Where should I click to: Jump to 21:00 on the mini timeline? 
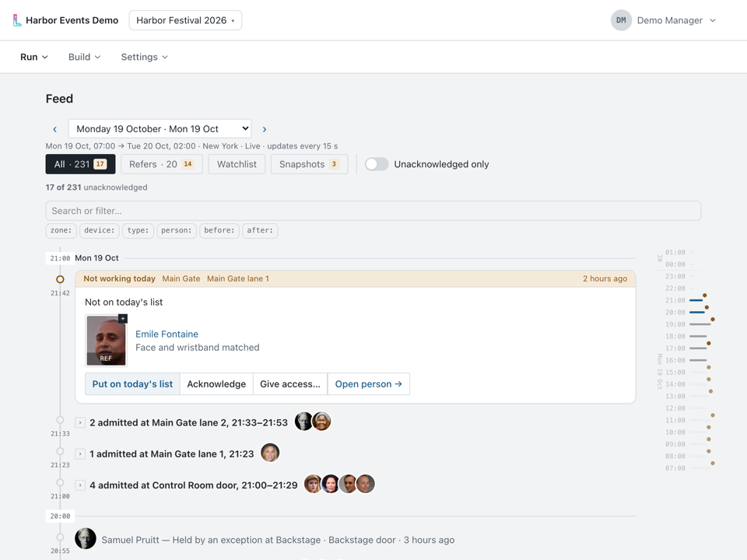675,300
